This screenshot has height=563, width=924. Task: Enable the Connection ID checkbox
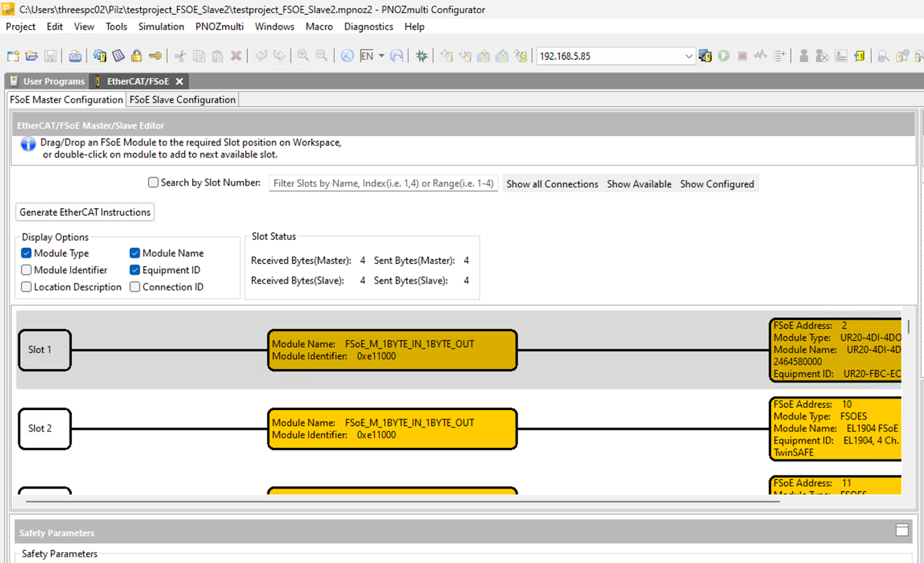coord(135,287)
